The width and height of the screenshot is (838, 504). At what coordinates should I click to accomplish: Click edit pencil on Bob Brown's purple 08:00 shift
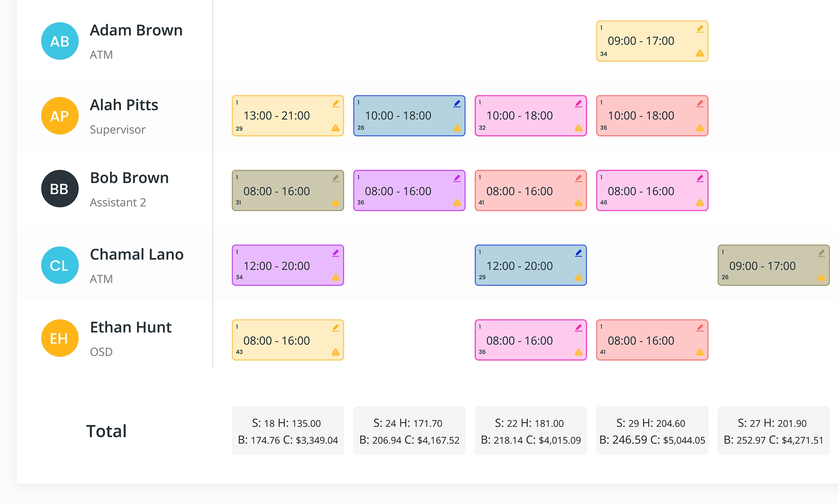457,178
